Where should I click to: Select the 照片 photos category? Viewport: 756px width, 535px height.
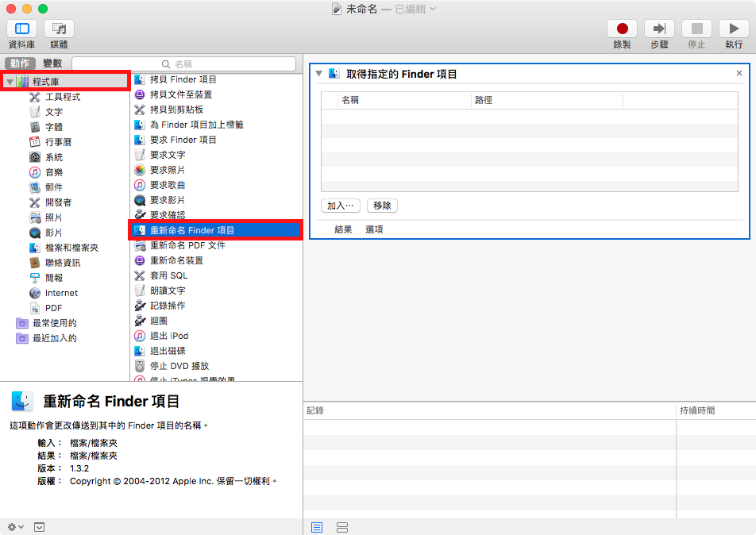[x=53, y=217]
